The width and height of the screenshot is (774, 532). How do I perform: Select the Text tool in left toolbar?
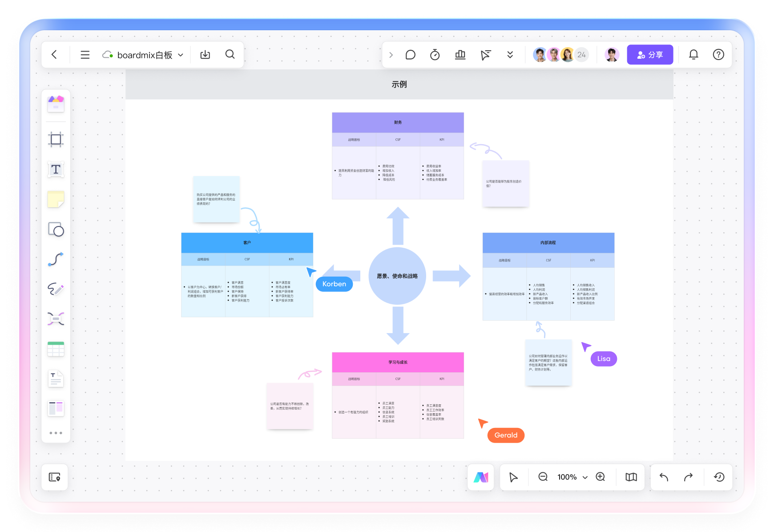point(56,169)
